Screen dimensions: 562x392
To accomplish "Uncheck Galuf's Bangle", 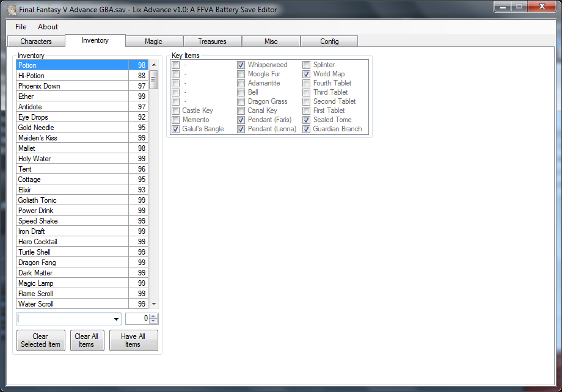I will coord(176,129).
